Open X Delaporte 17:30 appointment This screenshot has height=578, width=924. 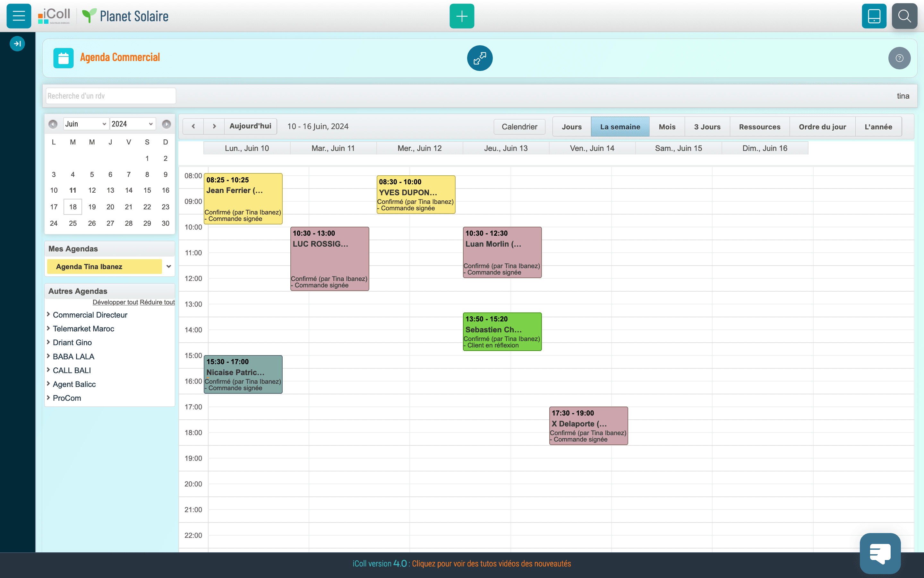tap(588, 426)
